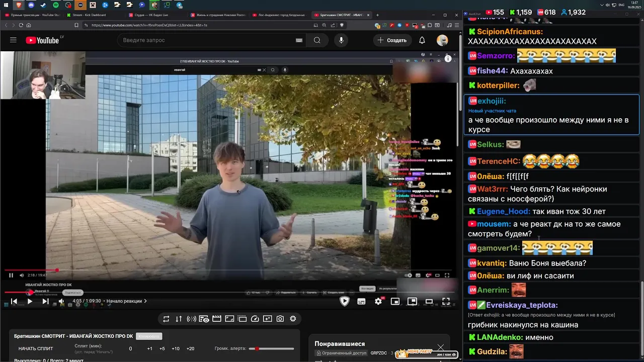This screenshot has width=644, height=362.
Task: Select the +5 split minutes option
Action: [162, 348]
